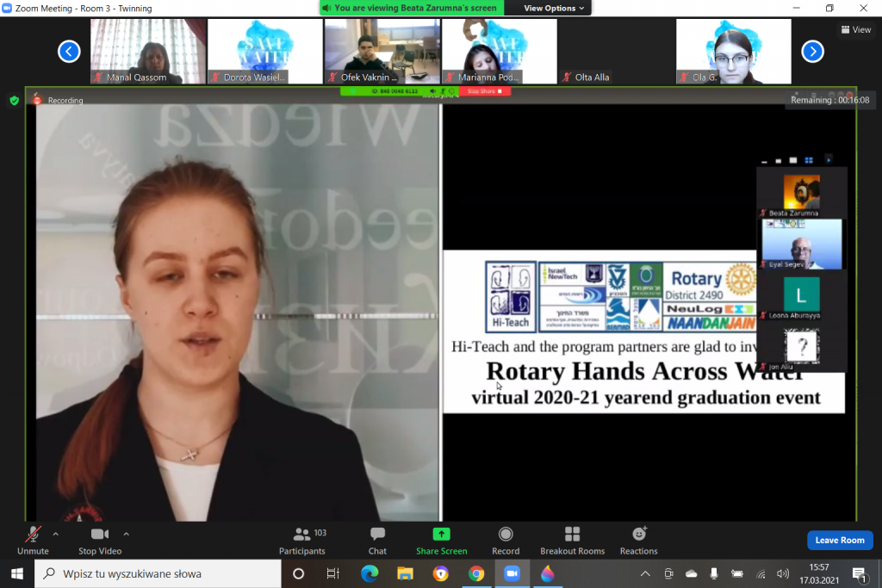This screenshot has width=882, height=588.
Task: Open the Participants panel
Action: click(302, 540)
